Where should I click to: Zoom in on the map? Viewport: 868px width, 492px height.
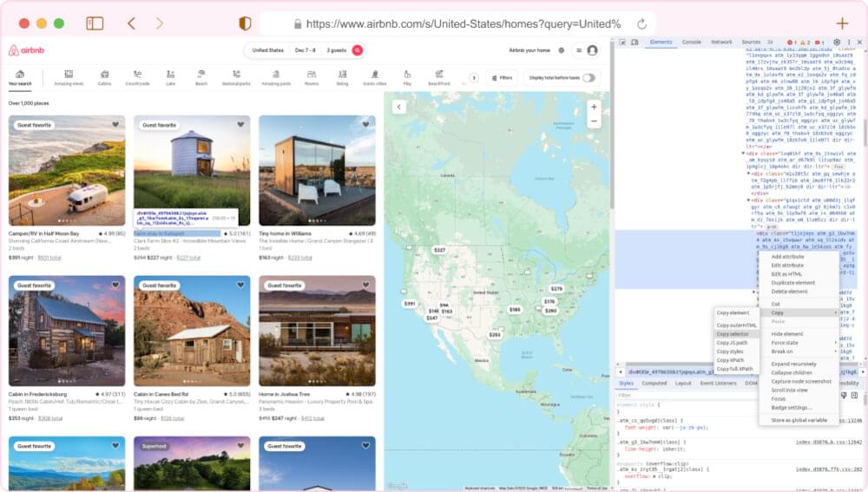click(x=594, y=108)
